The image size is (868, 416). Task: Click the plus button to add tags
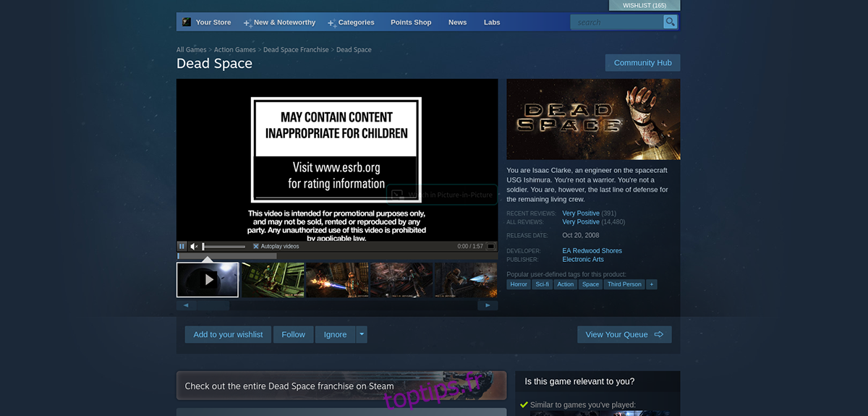click(652, 284)
